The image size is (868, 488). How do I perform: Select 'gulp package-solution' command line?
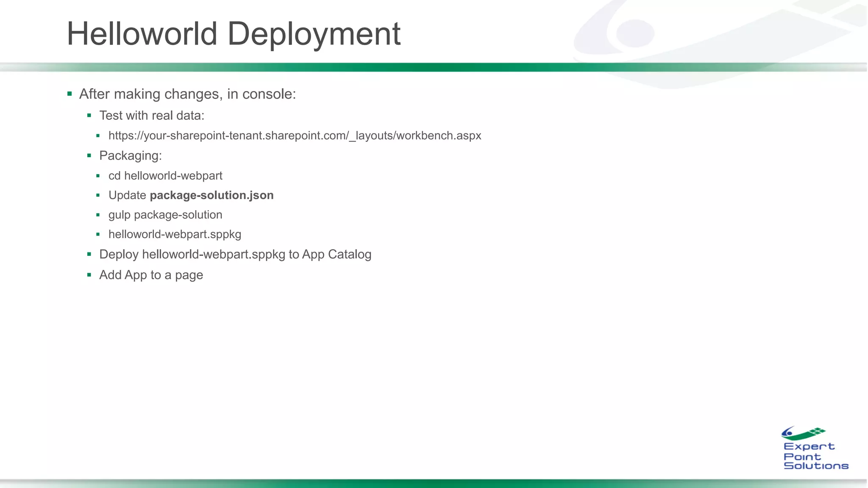[165, 215]
